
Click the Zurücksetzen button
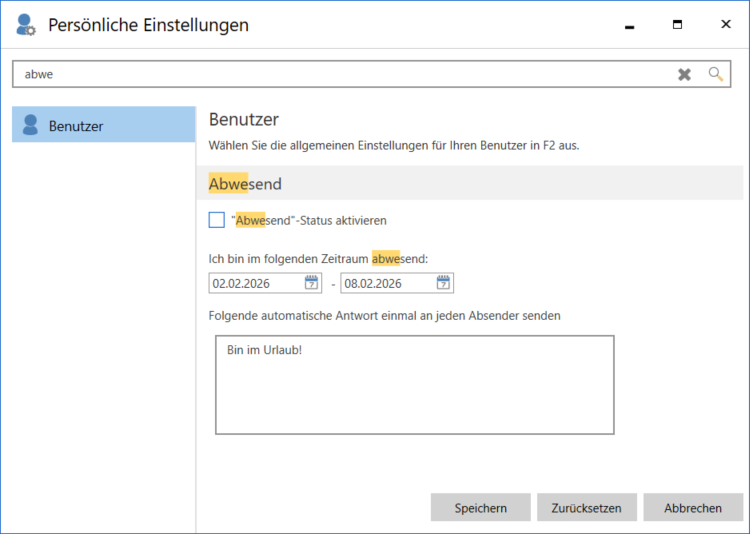tap(586, 507)
